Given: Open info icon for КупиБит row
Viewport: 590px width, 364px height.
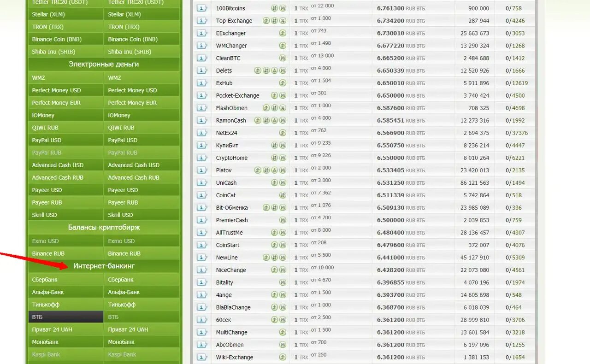Looking at the screenshot, I should (x=202, y=145).
